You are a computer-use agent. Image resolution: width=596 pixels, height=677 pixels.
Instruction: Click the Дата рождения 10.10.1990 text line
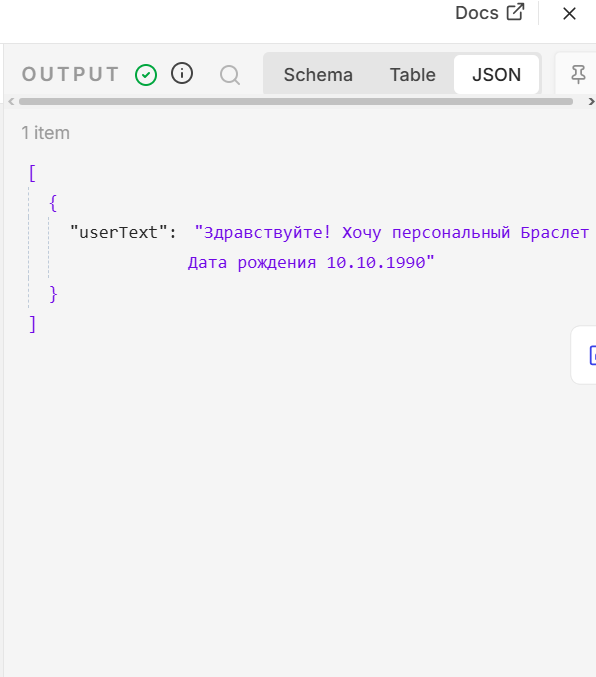[x=311, y=262]
